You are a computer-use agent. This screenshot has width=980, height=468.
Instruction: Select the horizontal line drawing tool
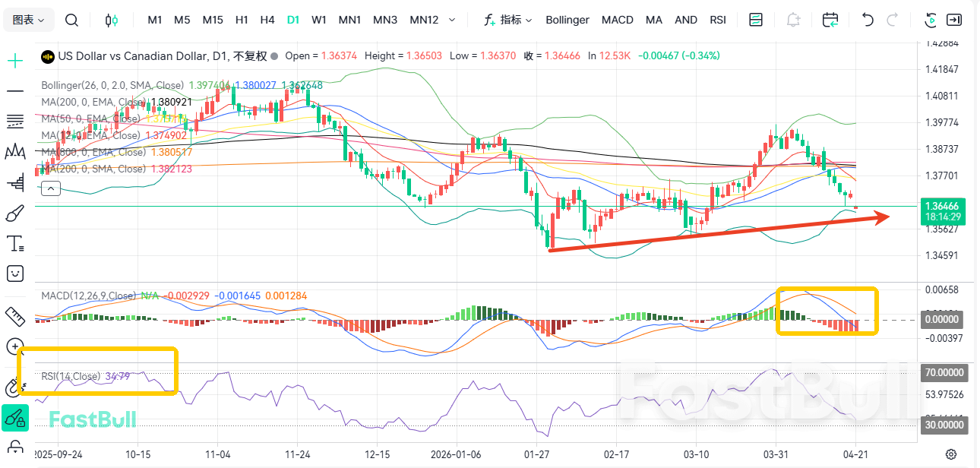tap(14, 91)
